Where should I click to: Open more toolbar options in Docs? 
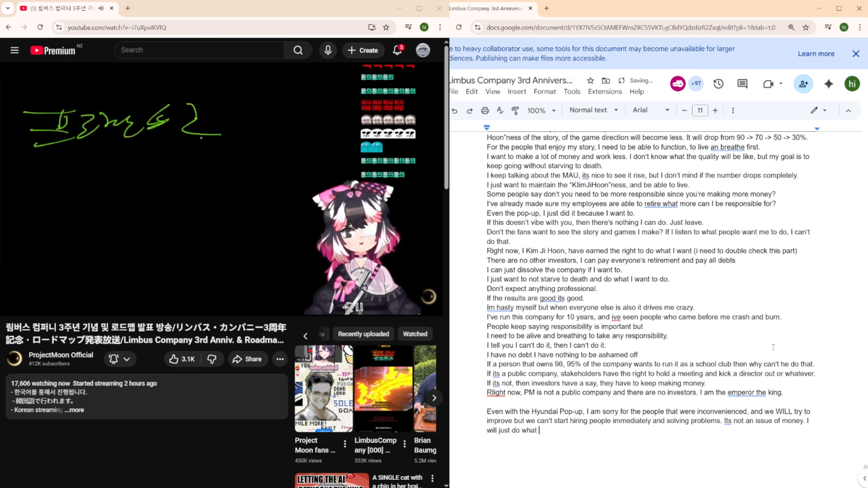click(733, 110)
